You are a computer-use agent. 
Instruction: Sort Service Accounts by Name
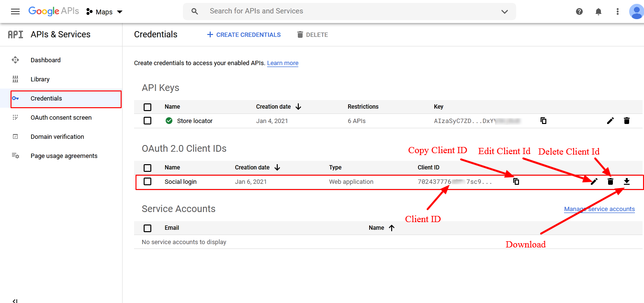click(x=382, y=228)
